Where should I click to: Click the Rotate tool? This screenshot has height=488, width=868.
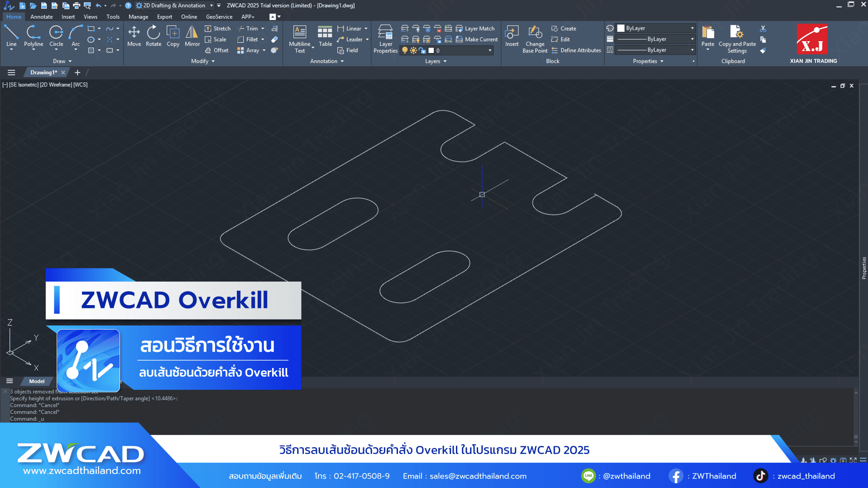(x=153, y=36)
